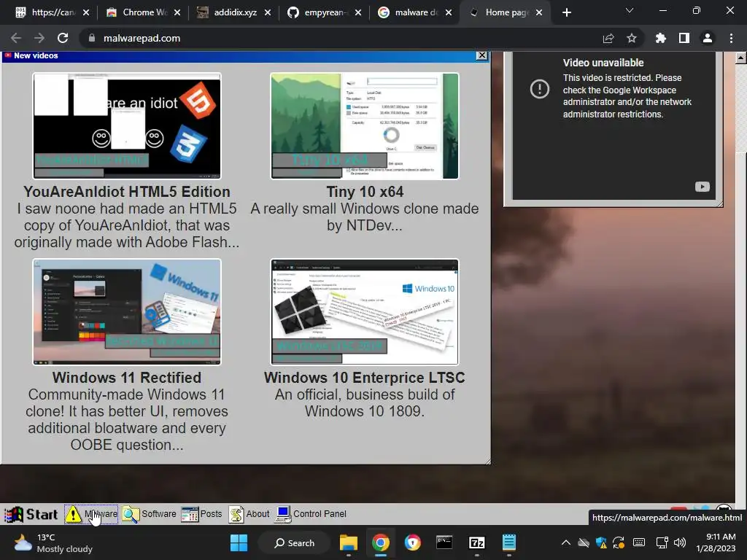The image size is (747, 560).
Task: Open the YouAreAnIdiot HTML5 Edition thumbnail
Action: [x=127, y=126]
